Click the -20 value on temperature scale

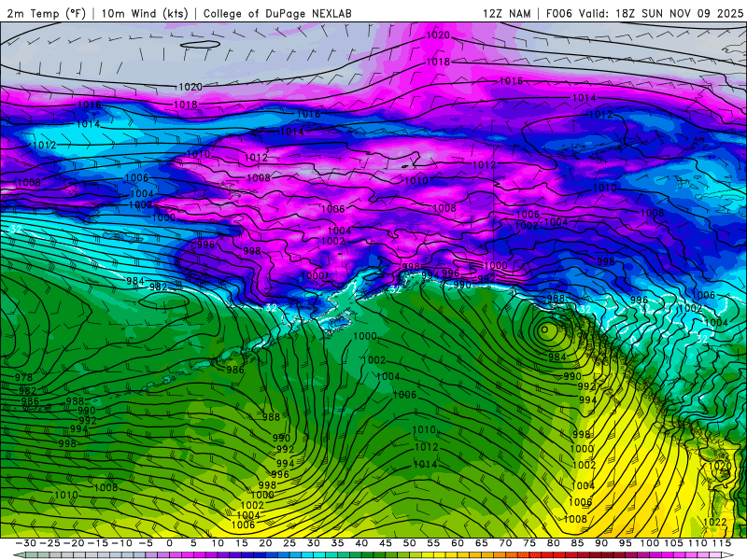point(74,543)
